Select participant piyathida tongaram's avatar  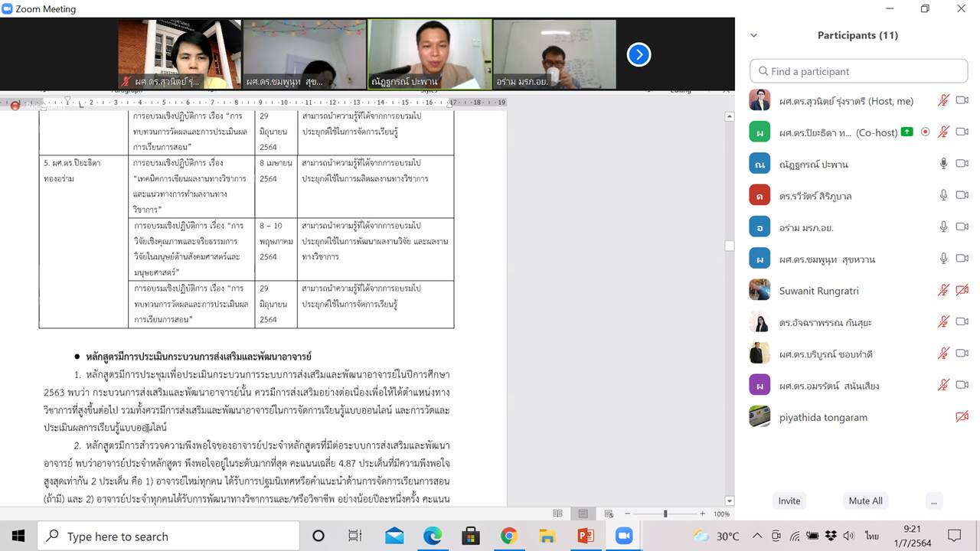759,416
